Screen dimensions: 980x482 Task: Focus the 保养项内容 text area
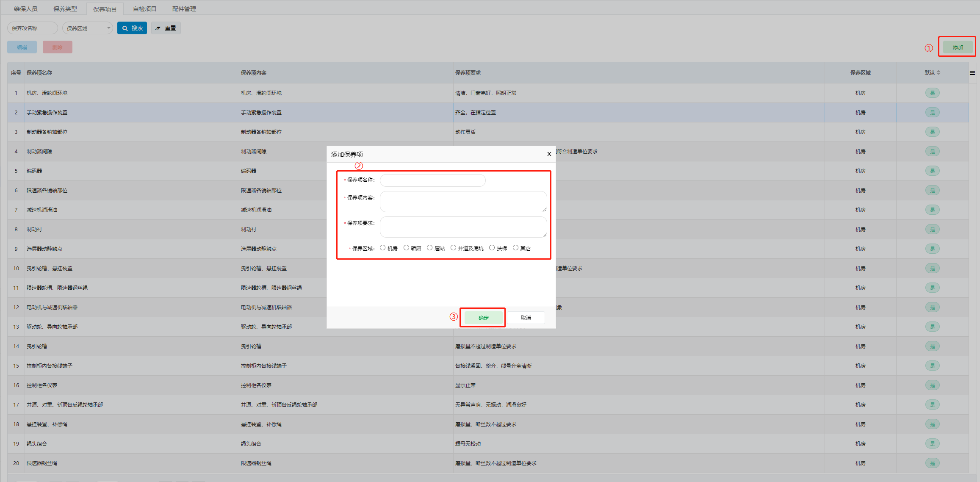pos(463,202)
